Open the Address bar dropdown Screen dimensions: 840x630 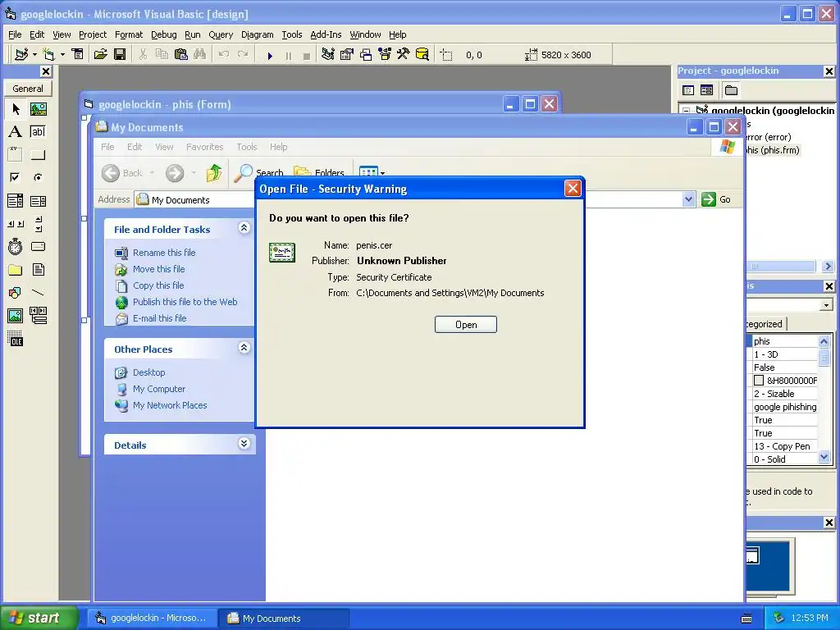pyautogui.click(x=688, y=199)
